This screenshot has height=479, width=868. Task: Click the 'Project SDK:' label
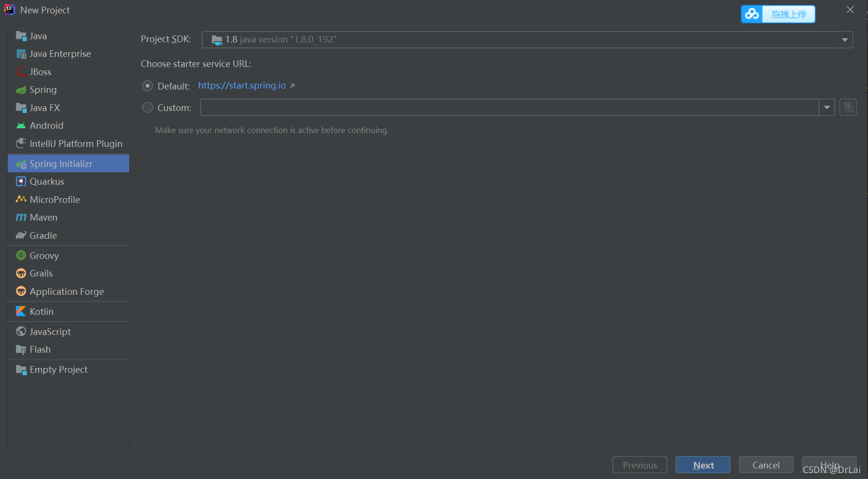pyautogui.click(x=166, y=39)
